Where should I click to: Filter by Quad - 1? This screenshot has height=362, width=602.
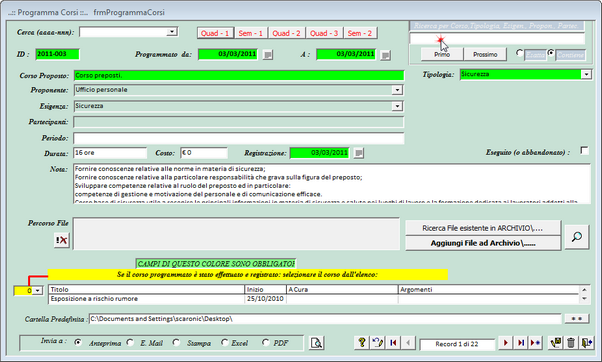click(215, 33)
